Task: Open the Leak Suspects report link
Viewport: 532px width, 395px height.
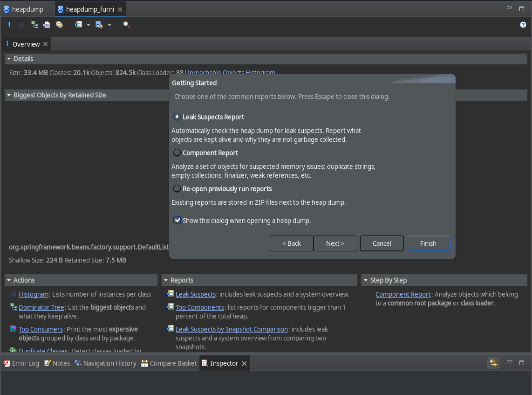Action: 196,294
